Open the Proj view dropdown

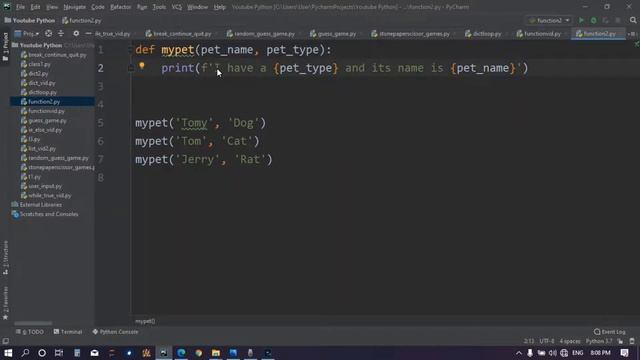[27, 33]
